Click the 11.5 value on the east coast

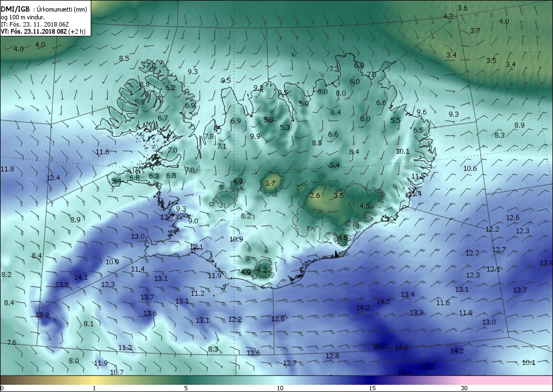(418, 176)
